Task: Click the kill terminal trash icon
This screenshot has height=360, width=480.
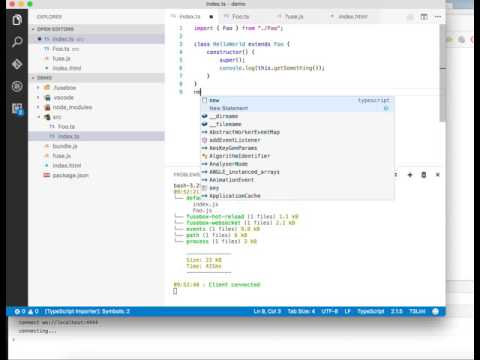Action: click(424, 175)
